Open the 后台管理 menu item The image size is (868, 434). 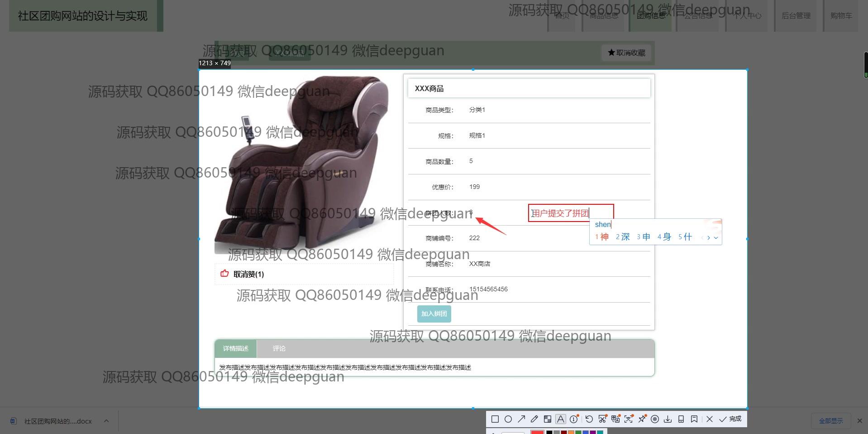pyautogui.click(x=796, y=16)
